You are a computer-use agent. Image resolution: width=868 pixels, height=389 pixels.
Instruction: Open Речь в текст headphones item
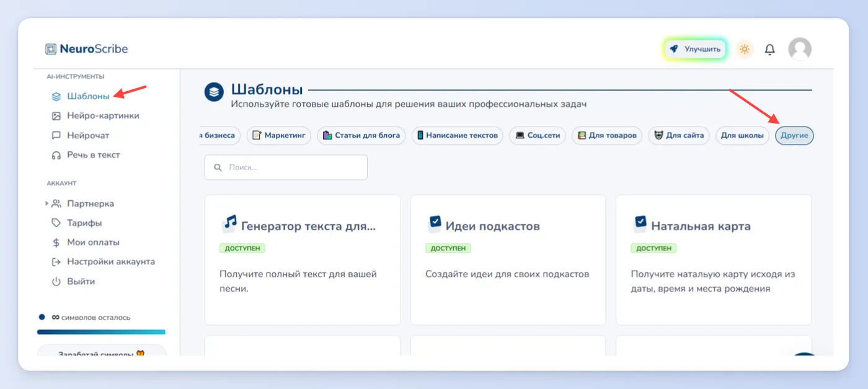pyautogui.click(x=86, y=154)
